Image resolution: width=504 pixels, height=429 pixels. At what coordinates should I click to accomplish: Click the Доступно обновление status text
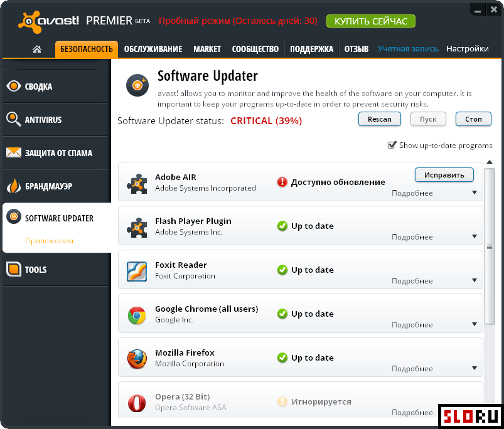(x=338, y=183)
